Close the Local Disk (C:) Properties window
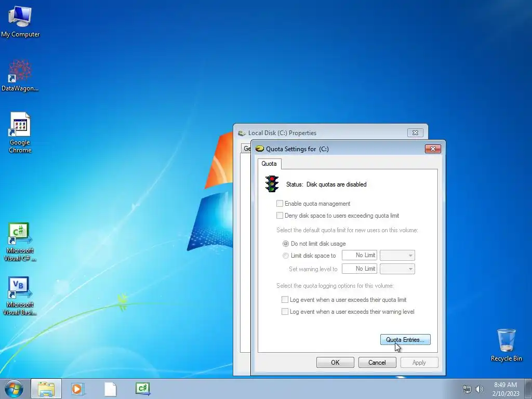Viewport: 532px width, 399px height. click(415, 132)
